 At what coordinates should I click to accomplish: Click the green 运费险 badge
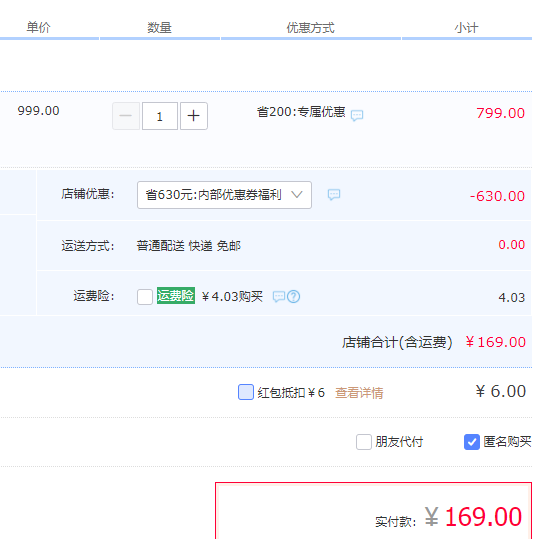click(176, 296)
